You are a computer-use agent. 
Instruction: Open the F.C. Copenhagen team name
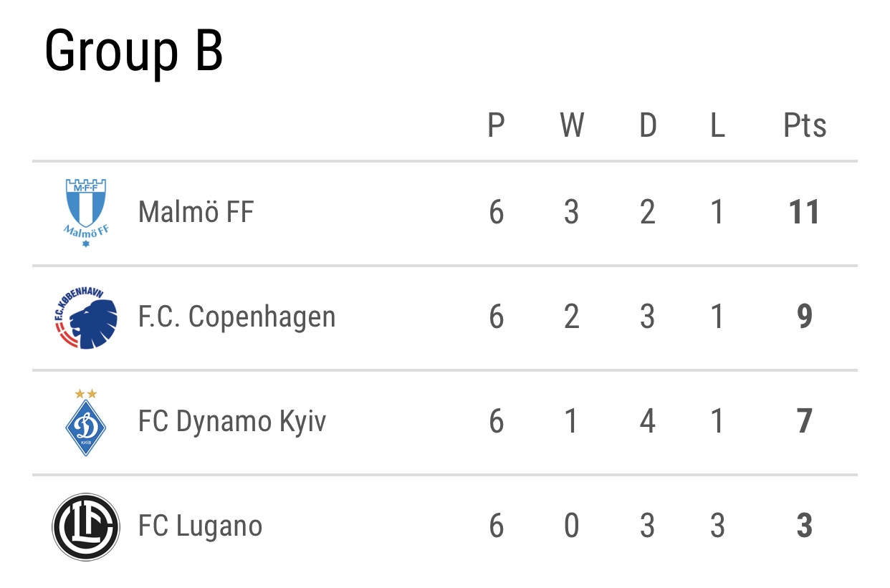pyautogui.click(x=236, y=317)
